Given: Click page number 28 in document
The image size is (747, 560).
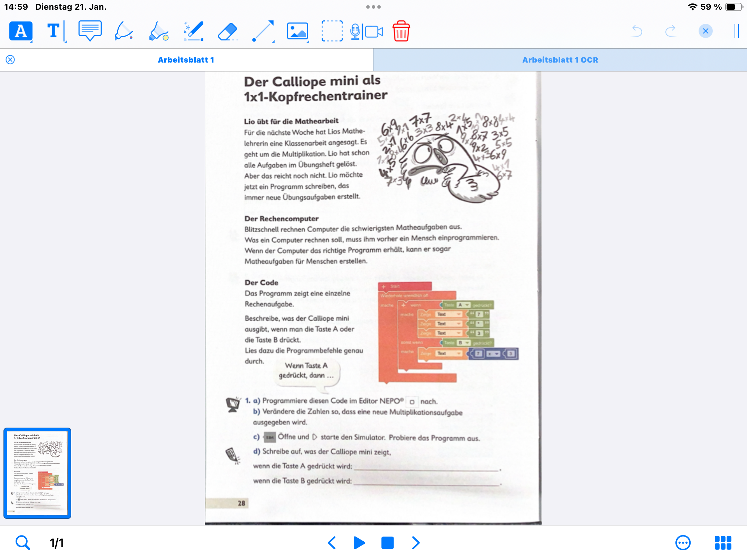Looking at the screenshot, I should pyautogui.click(x=241, y=503).
